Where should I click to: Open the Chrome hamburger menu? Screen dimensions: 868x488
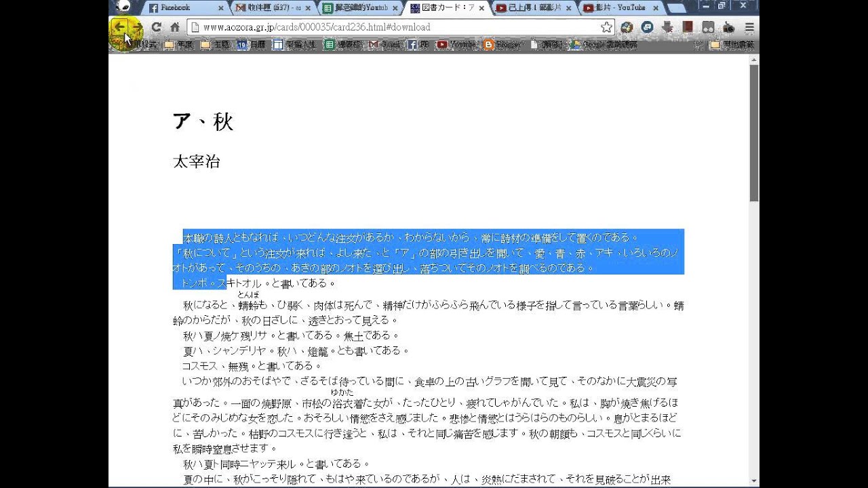pos(749,27)
